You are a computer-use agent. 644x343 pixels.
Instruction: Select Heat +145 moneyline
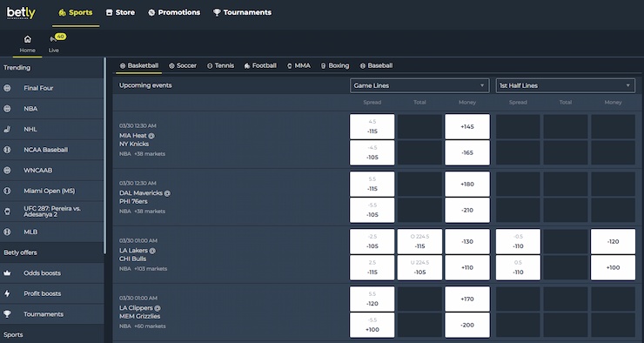pos(467,126)
